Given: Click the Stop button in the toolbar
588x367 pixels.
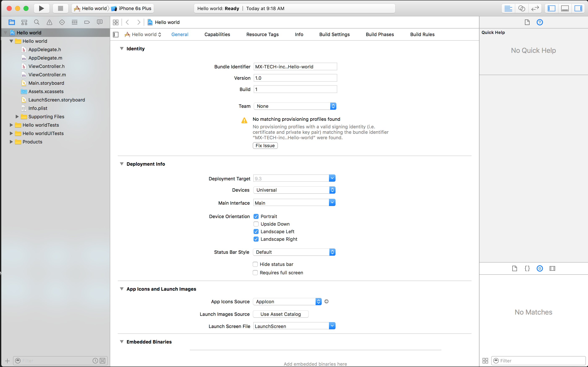Looking at the screenshot, I should (x=60, y=8).
